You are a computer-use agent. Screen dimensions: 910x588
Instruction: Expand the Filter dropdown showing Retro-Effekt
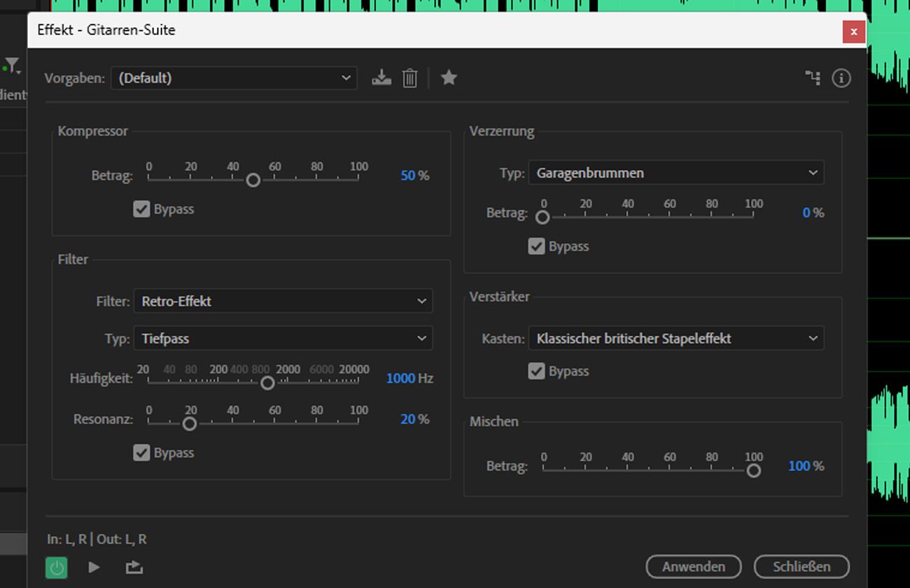[283, 300]
